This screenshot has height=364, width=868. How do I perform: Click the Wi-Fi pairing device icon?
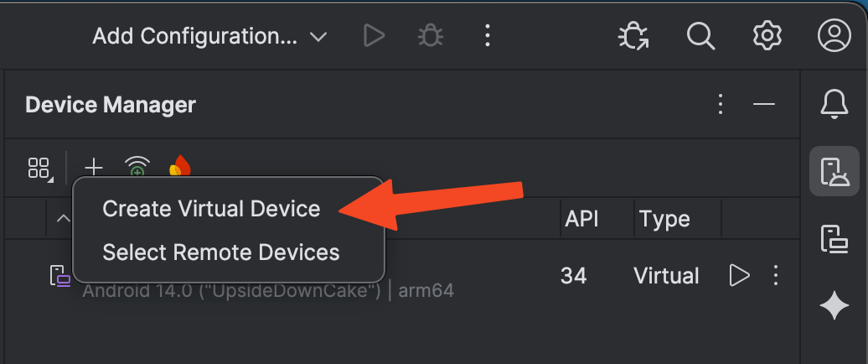[x=137, y=167]
